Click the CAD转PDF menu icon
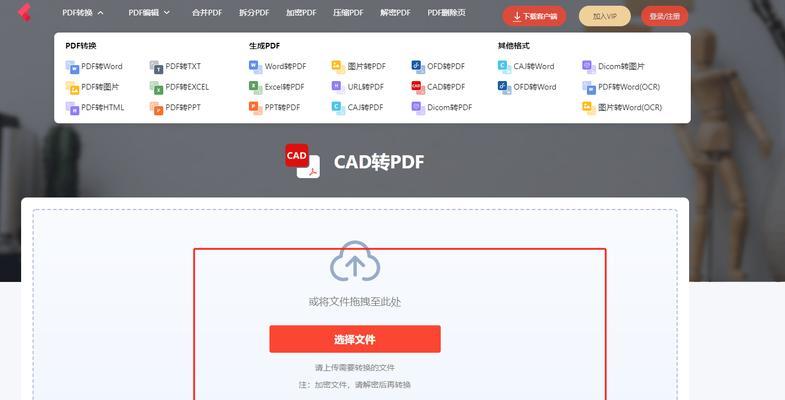The height and width of the screenshot is (400, 785). point(418,88)
